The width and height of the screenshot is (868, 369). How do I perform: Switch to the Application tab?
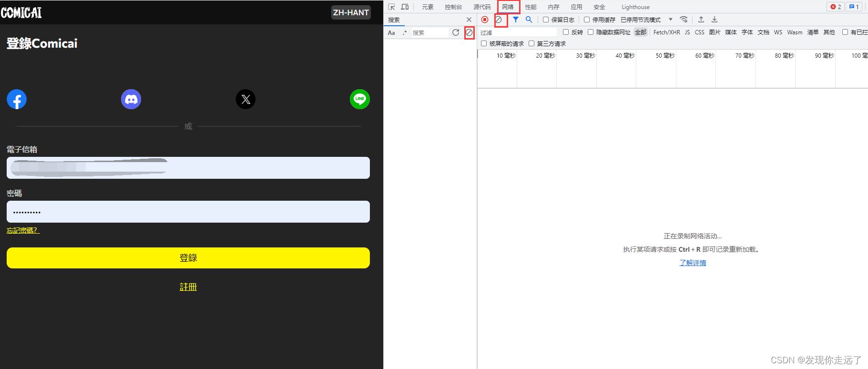pos(576,7)
